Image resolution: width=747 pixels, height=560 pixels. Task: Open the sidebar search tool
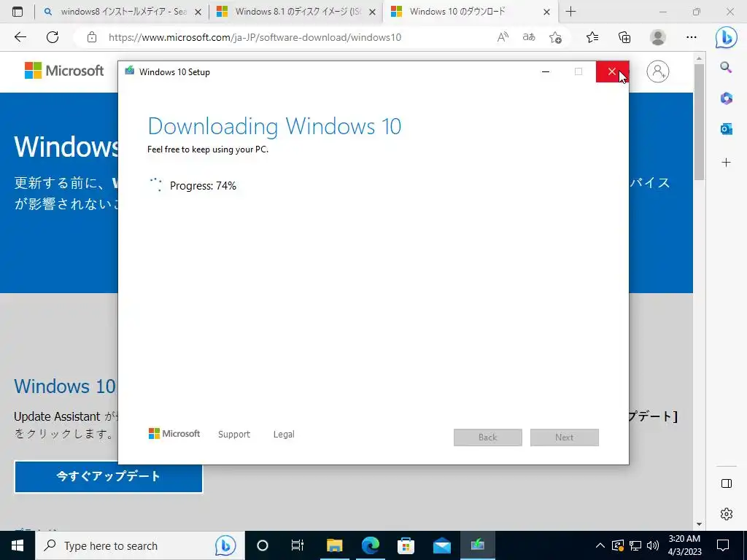click(726, 67)
